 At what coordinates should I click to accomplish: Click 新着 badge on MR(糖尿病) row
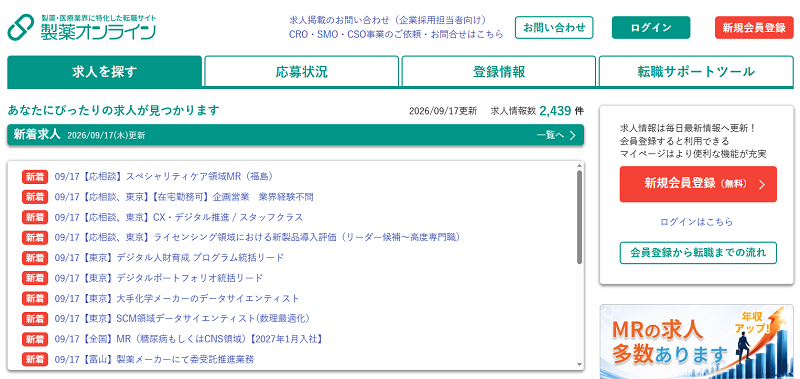[x=35, y=339]
